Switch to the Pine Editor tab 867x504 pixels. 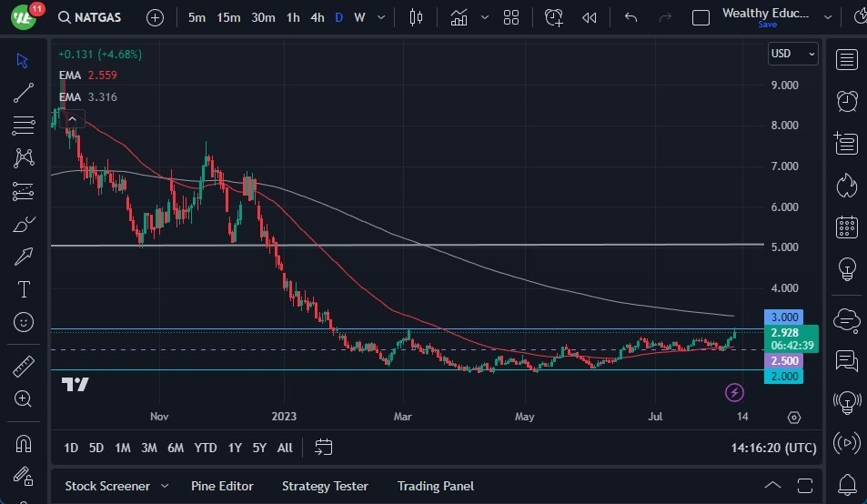click(222, 486)
